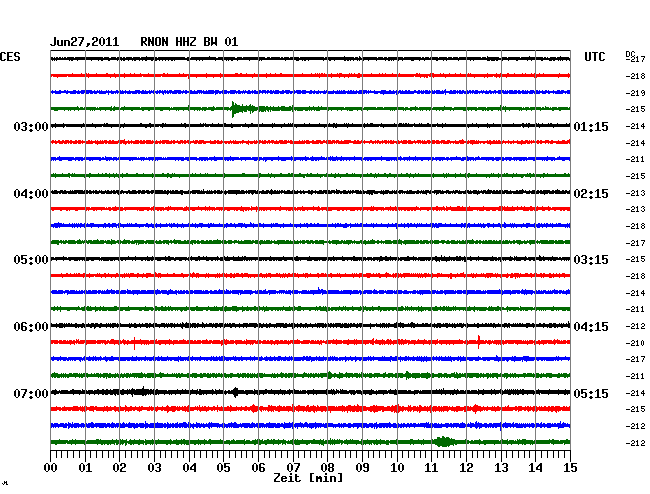This screenshot has width=650, height=494.
Task: Click the red spike after minute 12
Action: coord(479,342)
